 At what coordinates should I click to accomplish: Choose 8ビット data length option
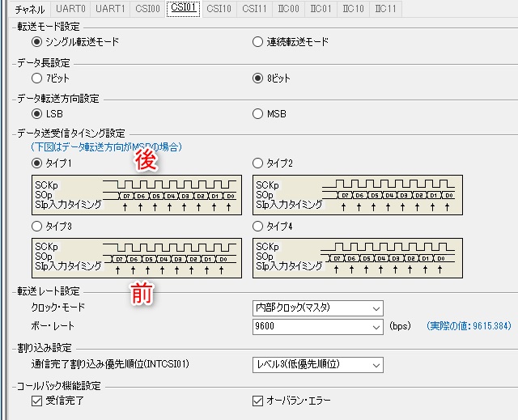(258, 78)
